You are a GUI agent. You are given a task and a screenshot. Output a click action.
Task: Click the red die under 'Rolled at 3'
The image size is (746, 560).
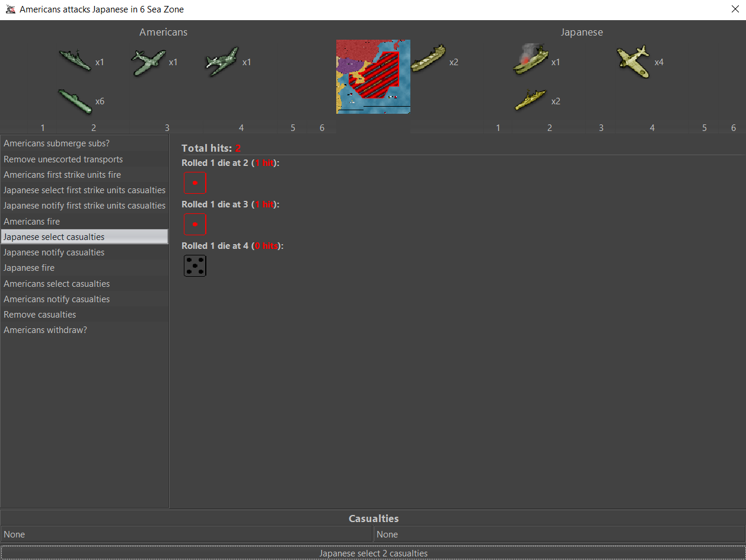pos(195,225)
